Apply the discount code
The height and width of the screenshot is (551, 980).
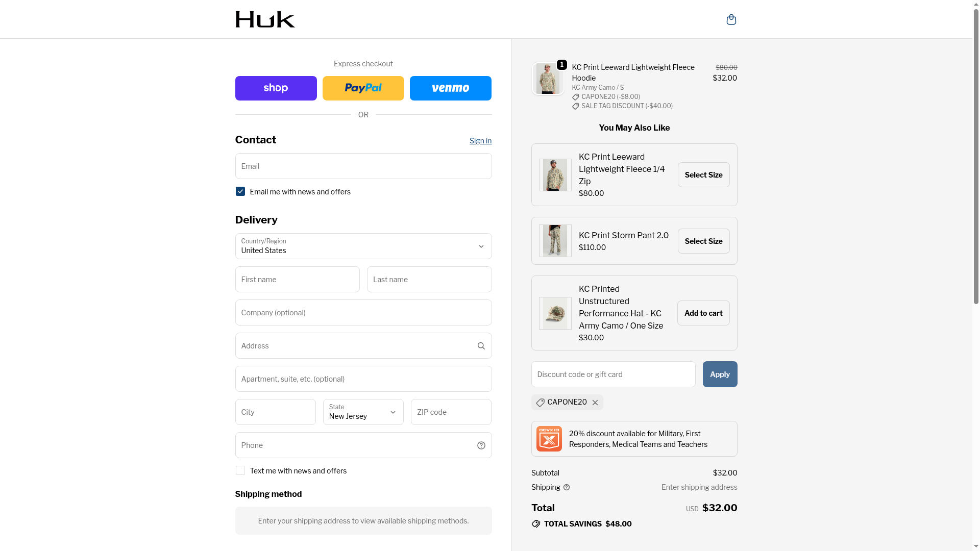point(720,374)
